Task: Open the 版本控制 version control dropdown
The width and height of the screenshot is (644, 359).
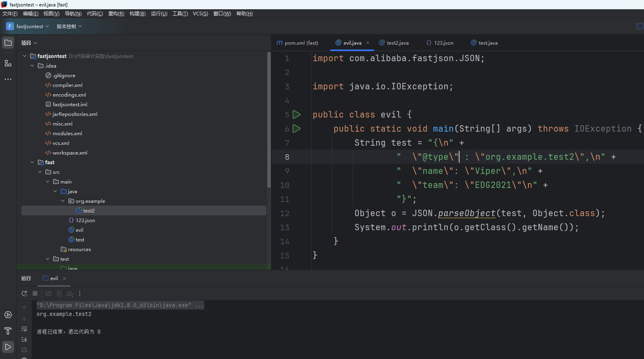Action: [x=69, y=26]
